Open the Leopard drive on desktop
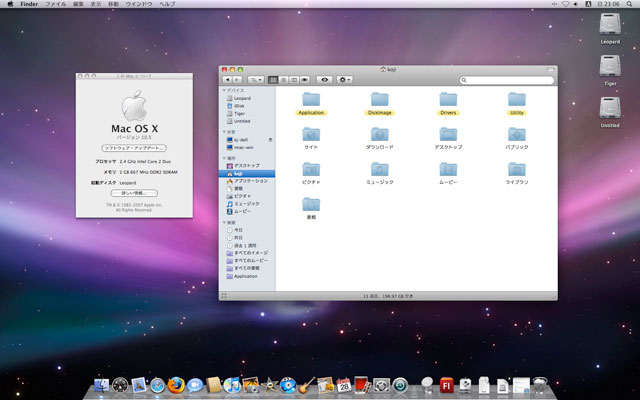The height and width of the screenshot is (400, 640). pyautogui.click(x=610, y=24)
